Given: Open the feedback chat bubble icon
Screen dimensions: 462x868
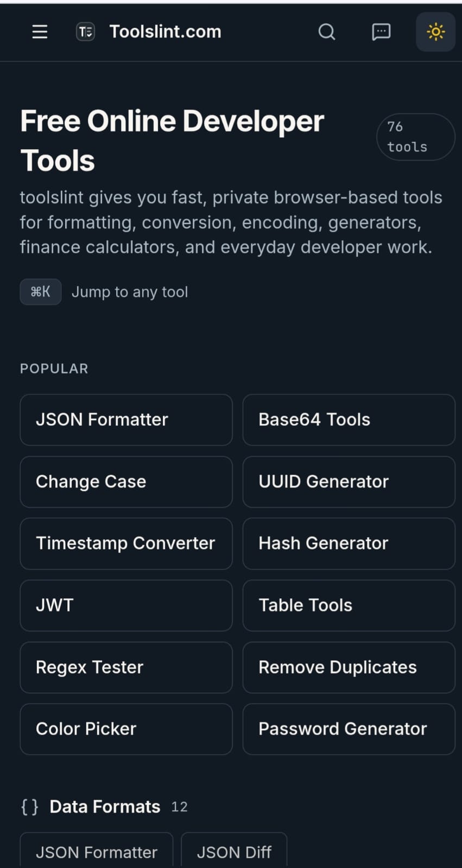Looking at the screenshot, I should [x=381, y=32].
